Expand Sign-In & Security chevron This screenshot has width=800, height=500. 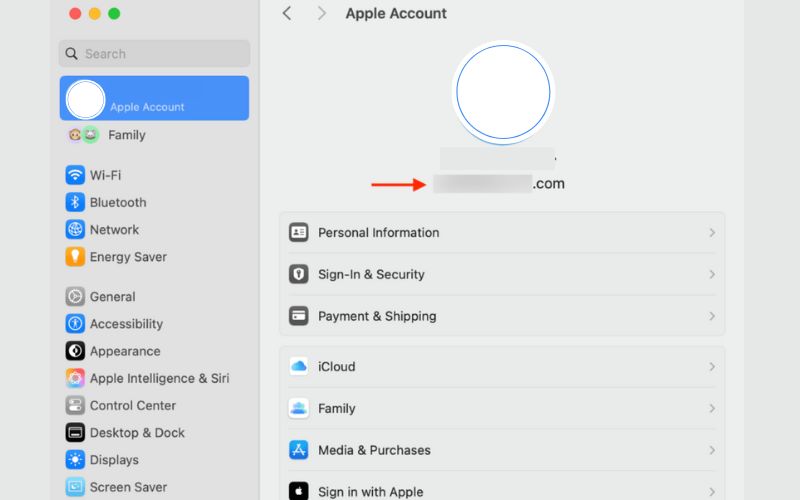(x=712, y=274)
